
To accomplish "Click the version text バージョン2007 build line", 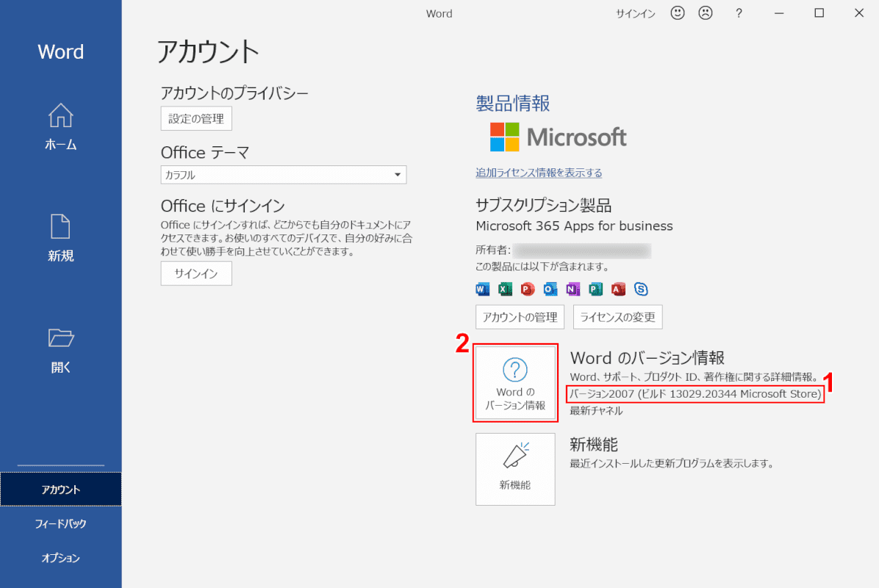I will tap(695, 394).
